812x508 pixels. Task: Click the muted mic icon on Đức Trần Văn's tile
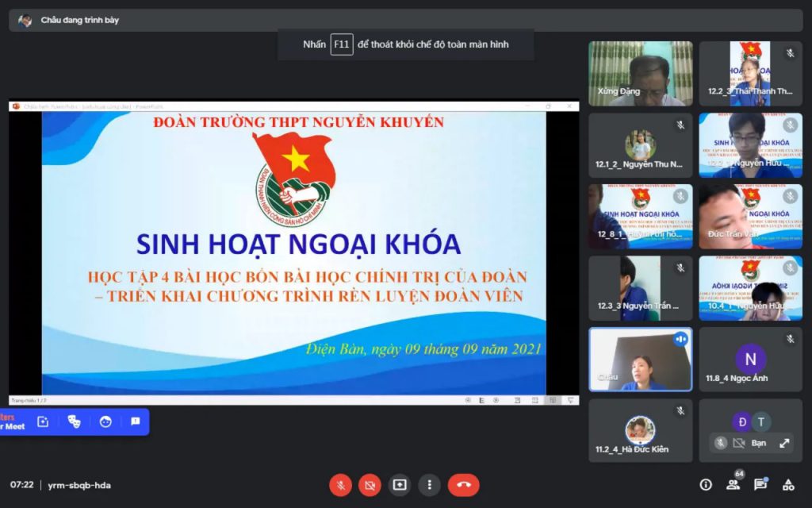coord(791,196)
